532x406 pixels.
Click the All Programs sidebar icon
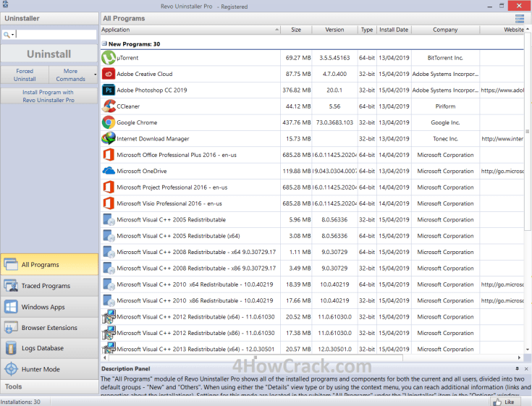click(x=11, y=264)
